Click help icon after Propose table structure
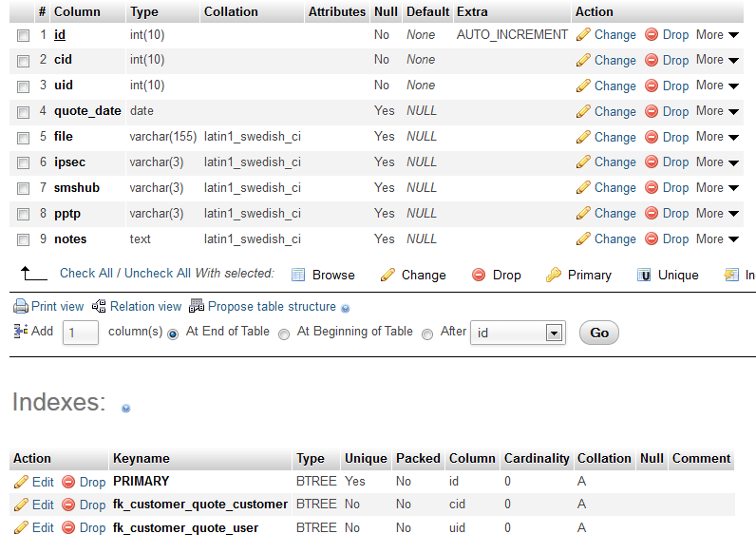 click(345, 309)
